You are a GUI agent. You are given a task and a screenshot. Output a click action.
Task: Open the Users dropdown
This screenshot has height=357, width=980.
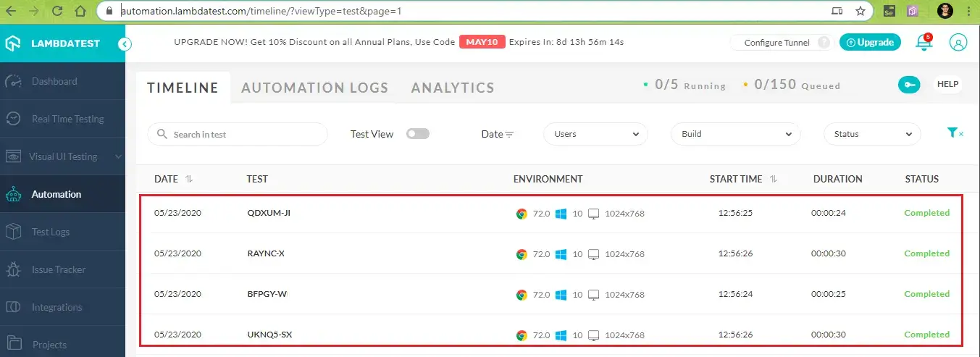coord(595,134)
